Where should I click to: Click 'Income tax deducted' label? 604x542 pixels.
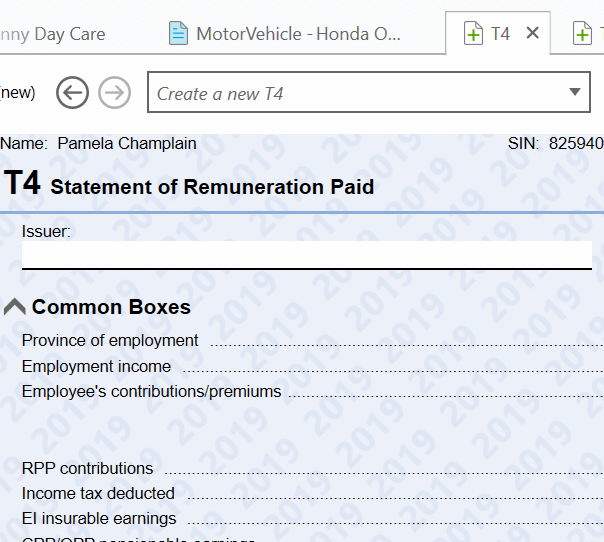tap(98, 493)
